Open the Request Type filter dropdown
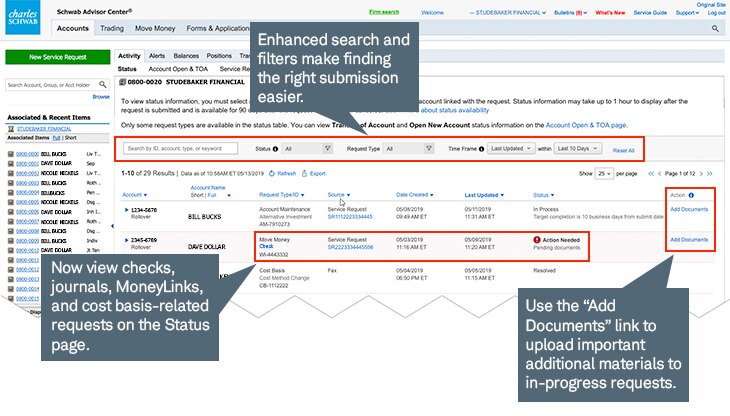The image size is (730, 416). (408, 149)
